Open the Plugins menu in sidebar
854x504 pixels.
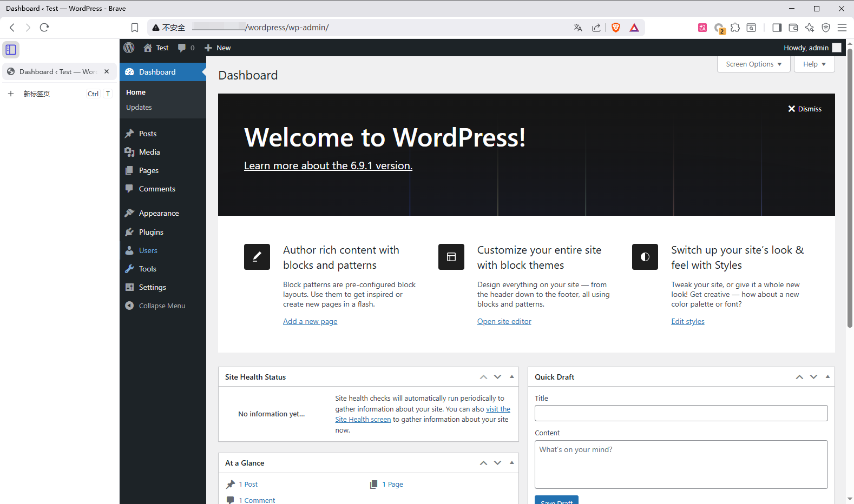tap(151, 232)
